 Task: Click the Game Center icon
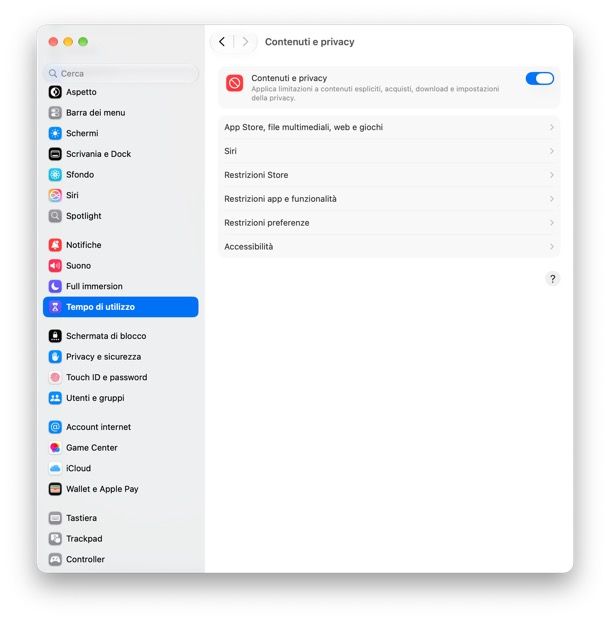click(x=55, y=448)
